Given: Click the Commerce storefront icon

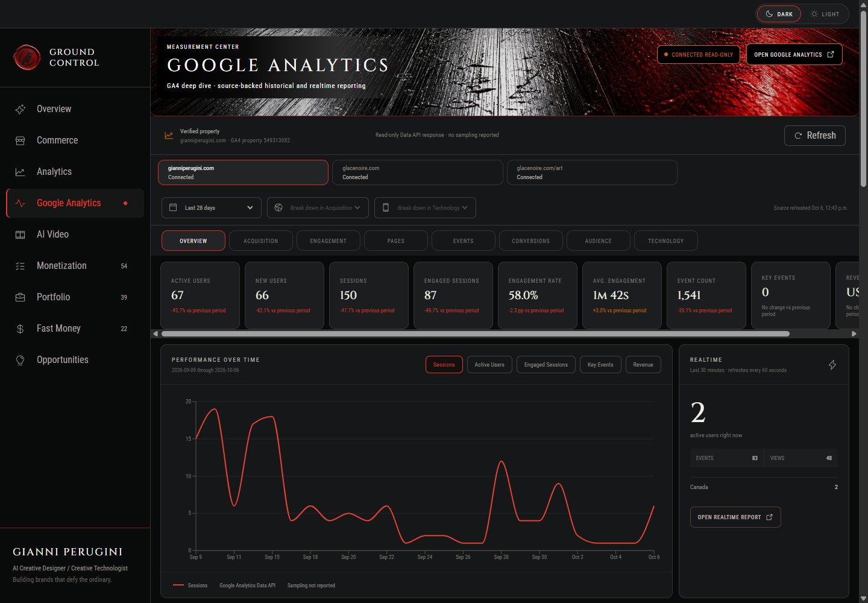Looking at the screenshot, I should 20,140.
